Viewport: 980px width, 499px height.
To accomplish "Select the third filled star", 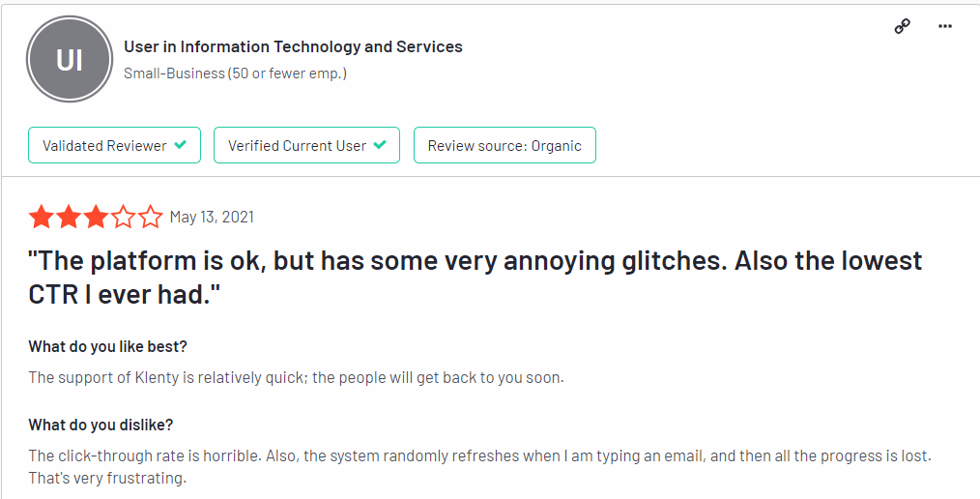I will coord(96,217).
